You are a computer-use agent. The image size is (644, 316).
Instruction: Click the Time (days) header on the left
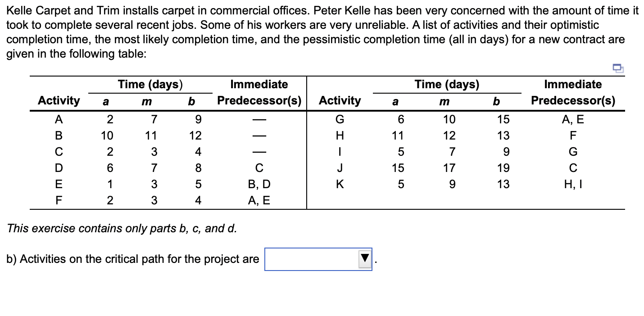(150, 84)
